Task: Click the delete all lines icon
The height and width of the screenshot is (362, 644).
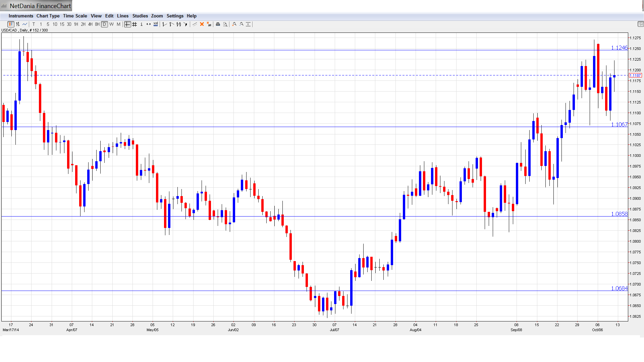Action: point(209,24)
